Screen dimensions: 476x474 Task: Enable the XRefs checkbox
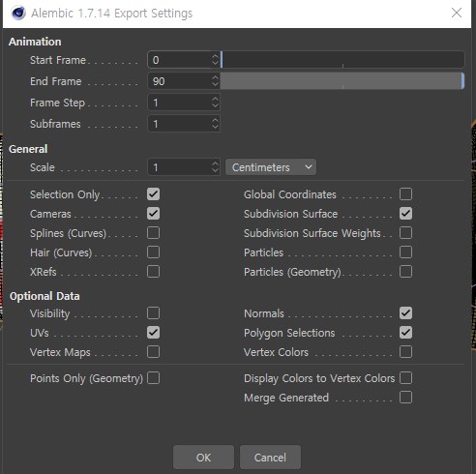[153, 272]
